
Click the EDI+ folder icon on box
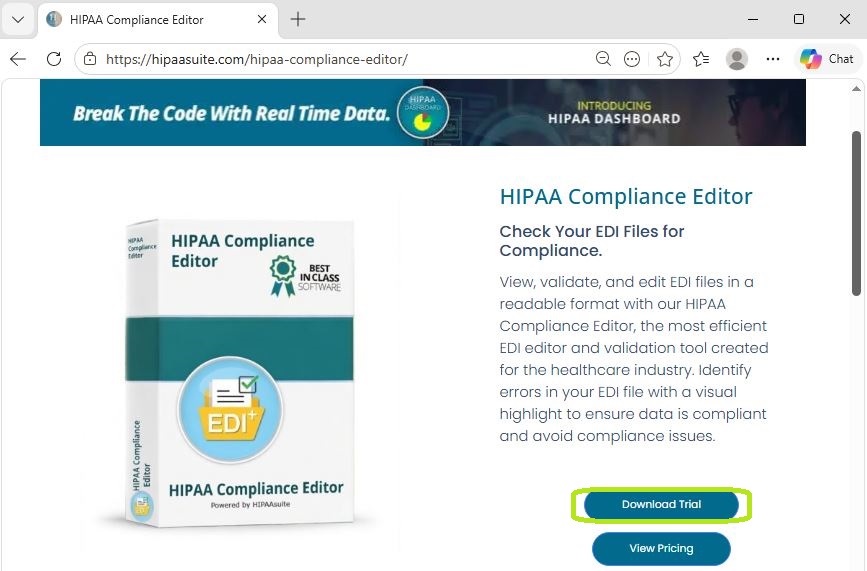coord(231,410)
